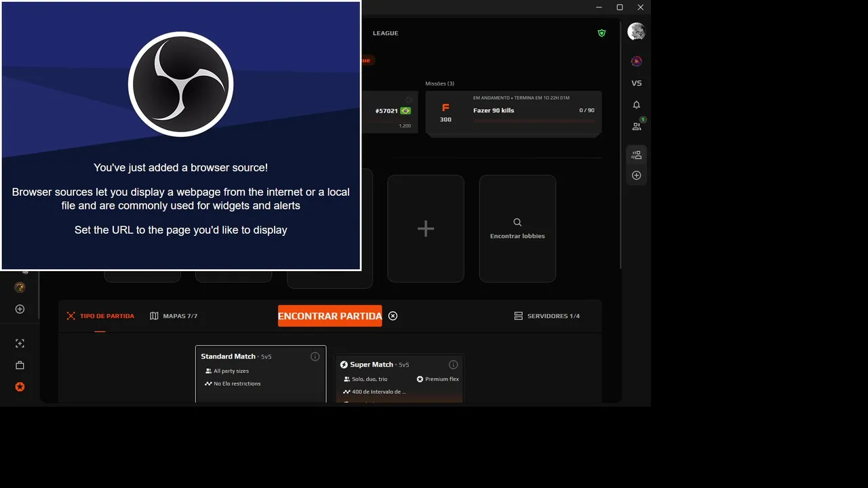The image size is (868, 488).
Task: Select the TIPO DE PARTIDA tab
Action: coord(100,316)
